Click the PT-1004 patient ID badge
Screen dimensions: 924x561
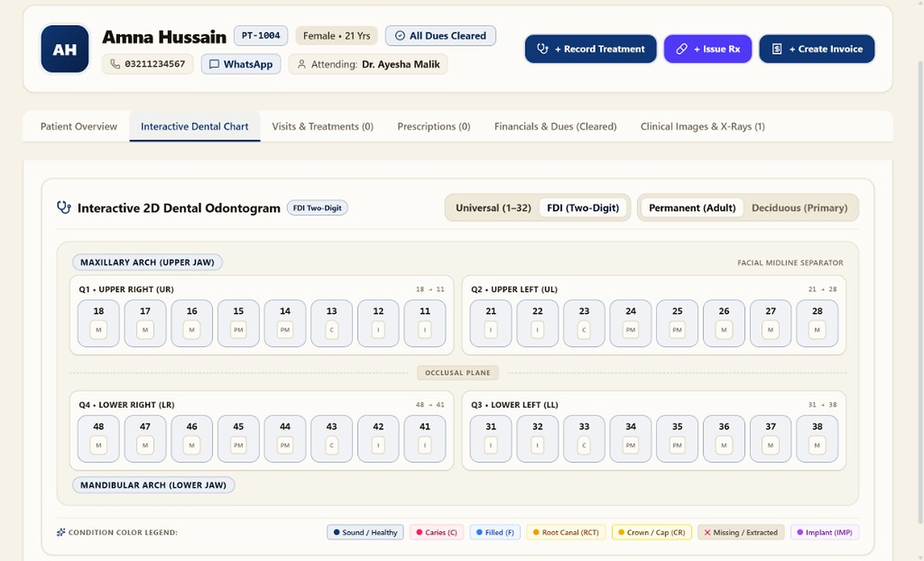click(261, 36)
